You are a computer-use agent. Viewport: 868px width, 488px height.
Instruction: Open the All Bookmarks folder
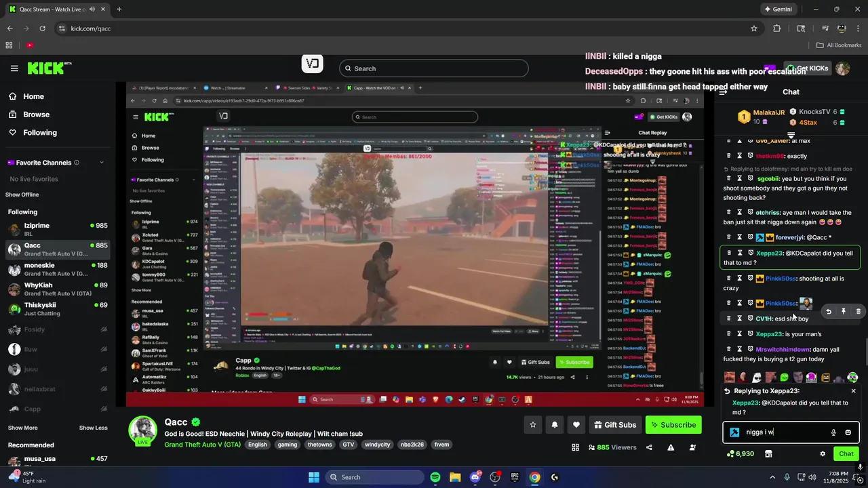pos(839,45)
